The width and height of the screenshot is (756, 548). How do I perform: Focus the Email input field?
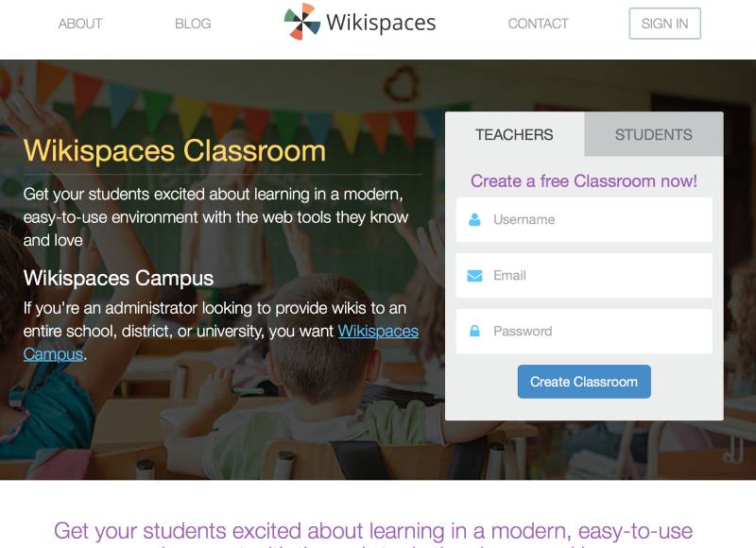point(584,276)
